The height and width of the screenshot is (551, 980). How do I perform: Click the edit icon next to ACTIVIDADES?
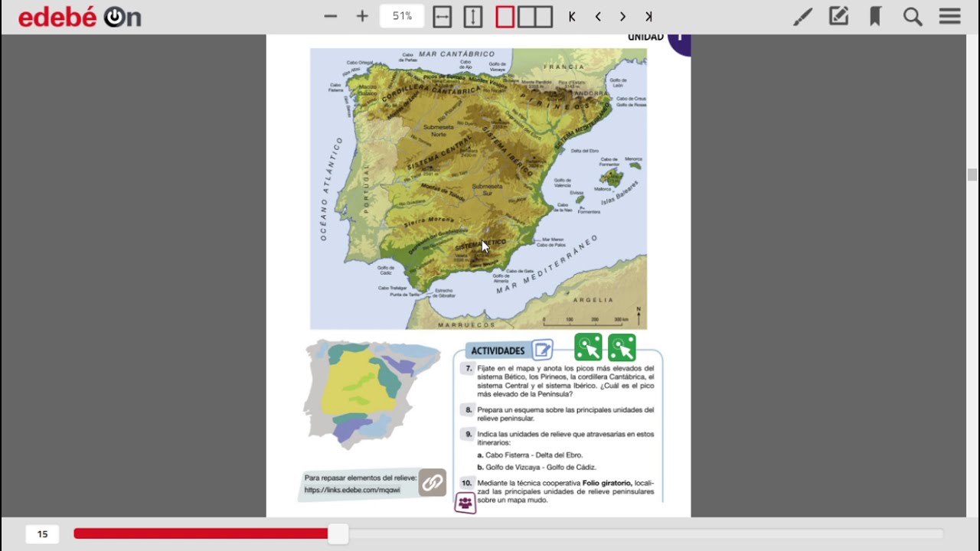click(x=543, y=350)
